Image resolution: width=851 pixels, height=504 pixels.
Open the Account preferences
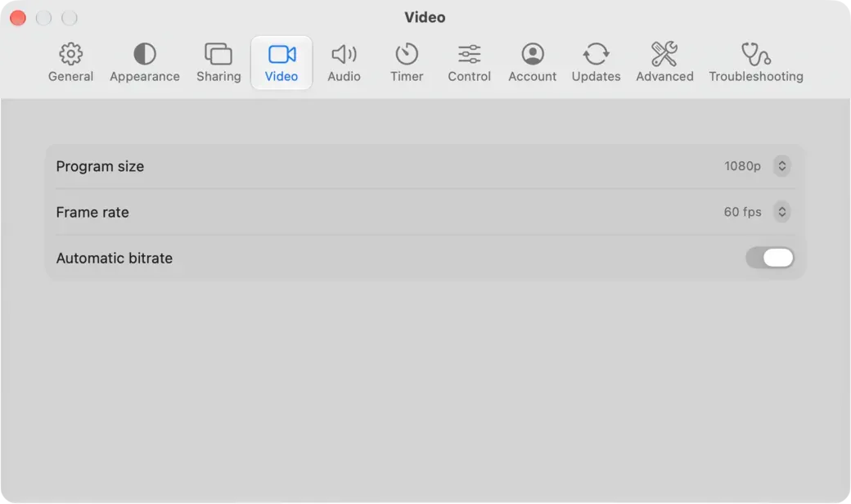(x=533, y=63)
